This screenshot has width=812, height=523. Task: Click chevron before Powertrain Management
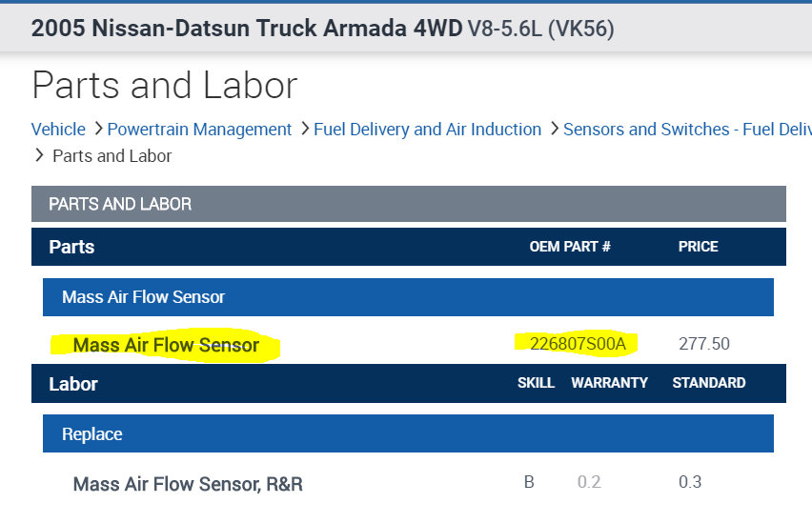(x=98, y=129)
